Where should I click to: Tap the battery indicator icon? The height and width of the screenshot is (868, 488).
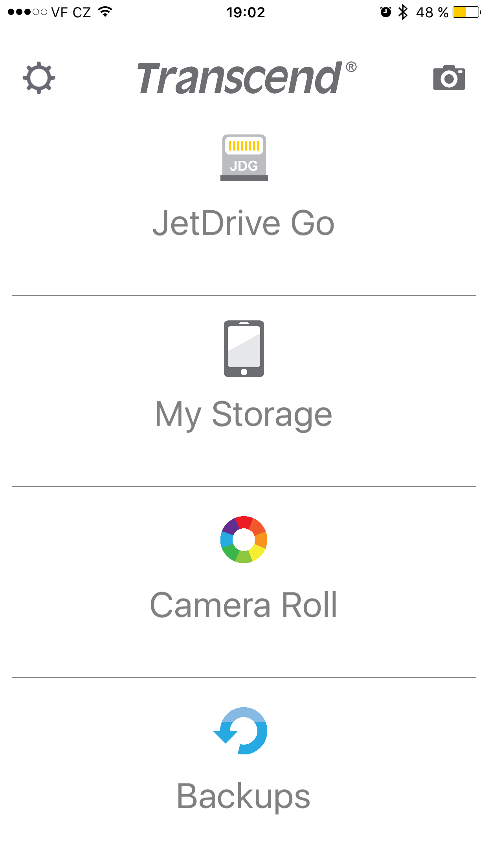(466, 12)
